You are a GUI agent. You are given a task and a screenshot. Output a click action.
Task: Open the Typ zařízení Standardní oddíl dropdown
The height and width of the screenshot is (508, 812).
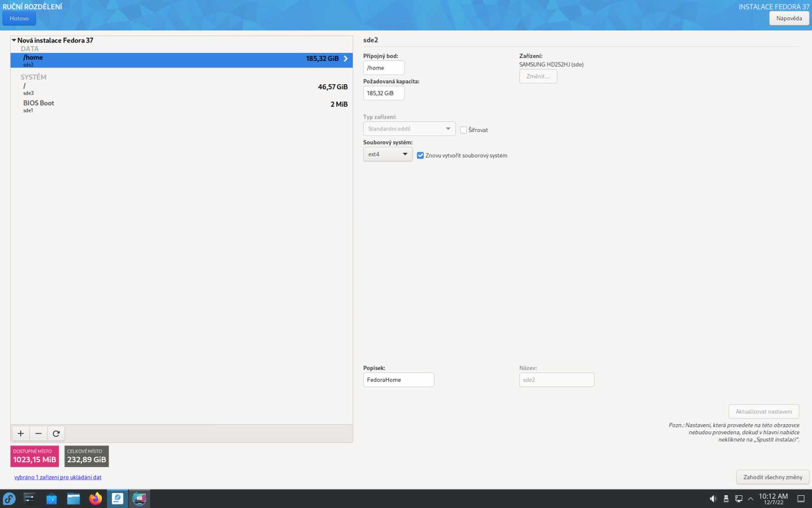point(409,129)
